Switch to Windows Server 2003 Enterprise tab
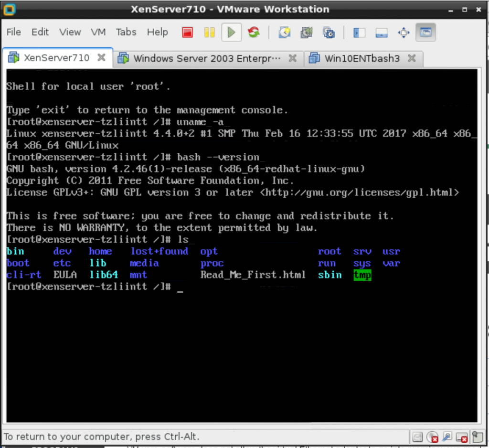489x448 pixels. click(x=208, y=59)
